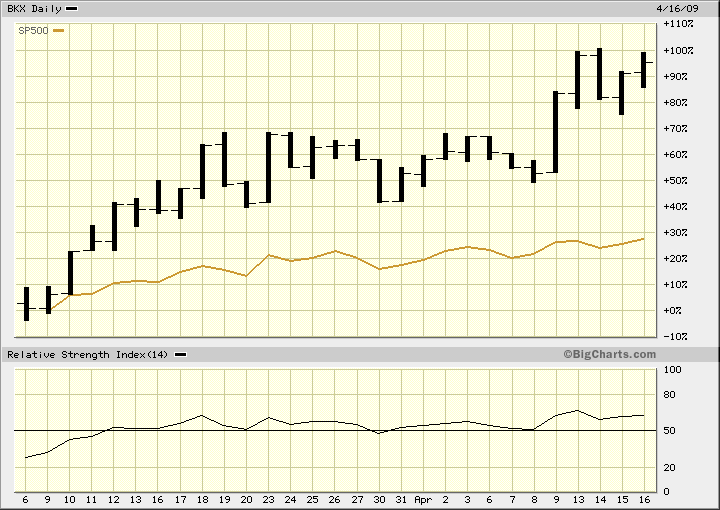
Task: Click the date label 9 after label 6
Action: coord(48,499)
